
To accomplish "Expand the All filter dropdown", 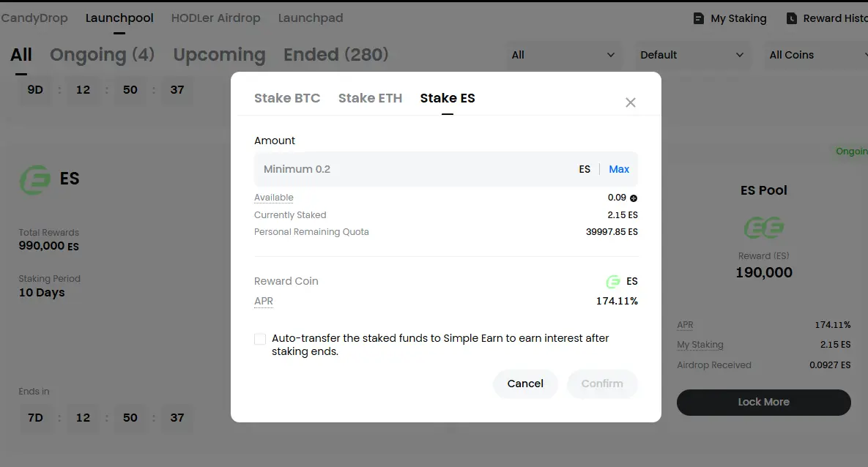I will [563, 55].
